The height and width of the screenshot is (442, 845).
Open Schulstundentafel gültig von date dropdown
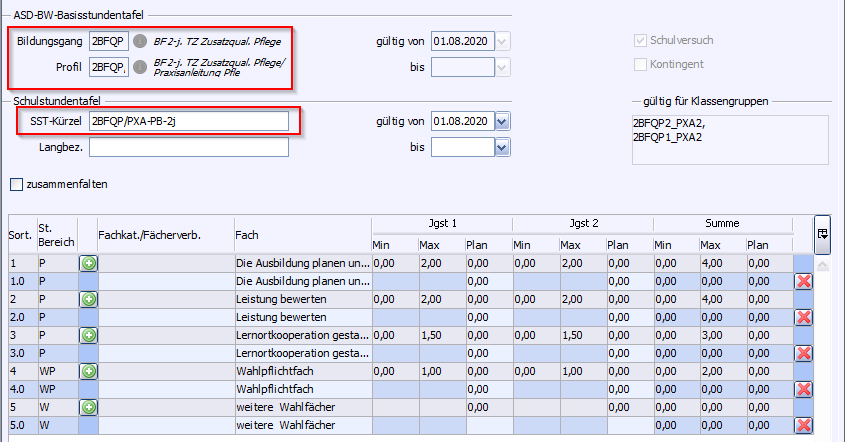click(x=502, y=121)
